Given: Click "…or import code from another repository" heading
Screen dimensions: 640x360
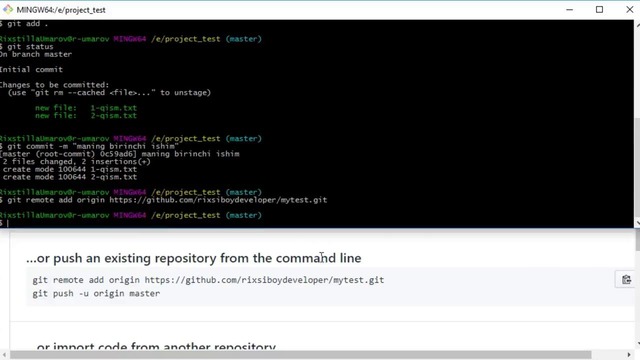Looking at the screenshot, I should (156, 346).
